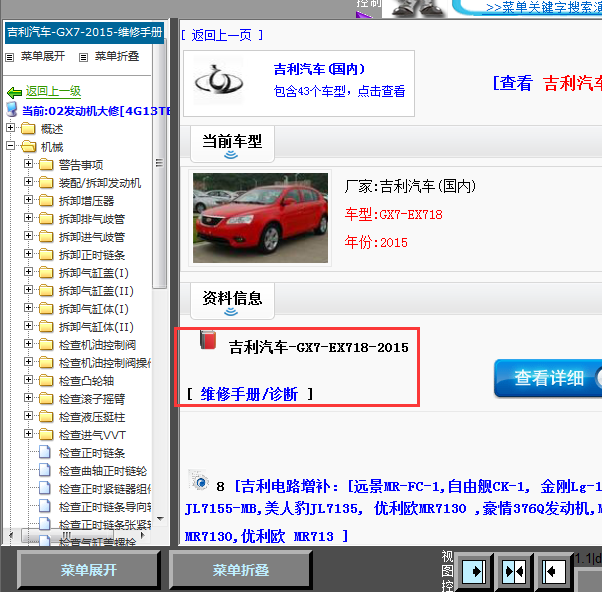Click the sidebar horizontal scrollbar left arrow
602x592 pixels.
(11, 535)
